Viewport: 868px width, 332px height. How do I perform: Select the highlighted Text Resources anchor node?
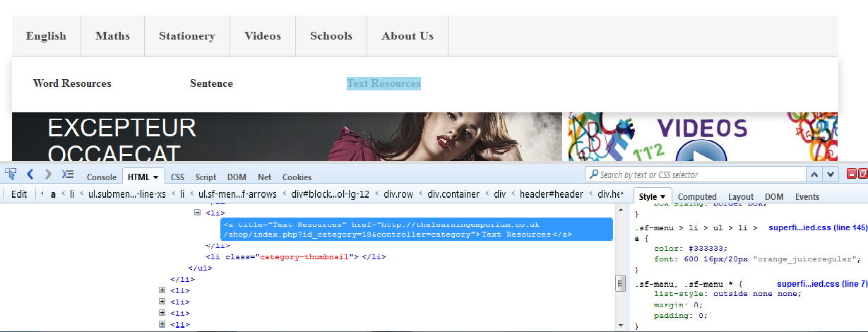pos(416,229)
